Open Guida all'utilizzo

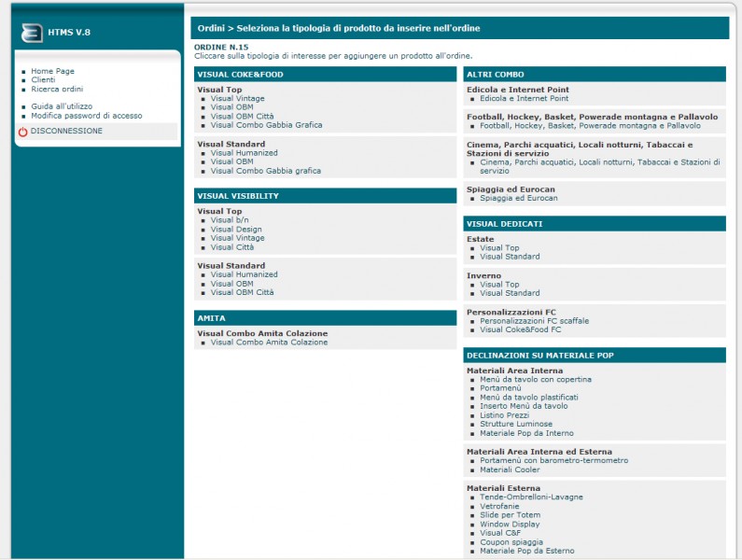[x=62, y=106]
